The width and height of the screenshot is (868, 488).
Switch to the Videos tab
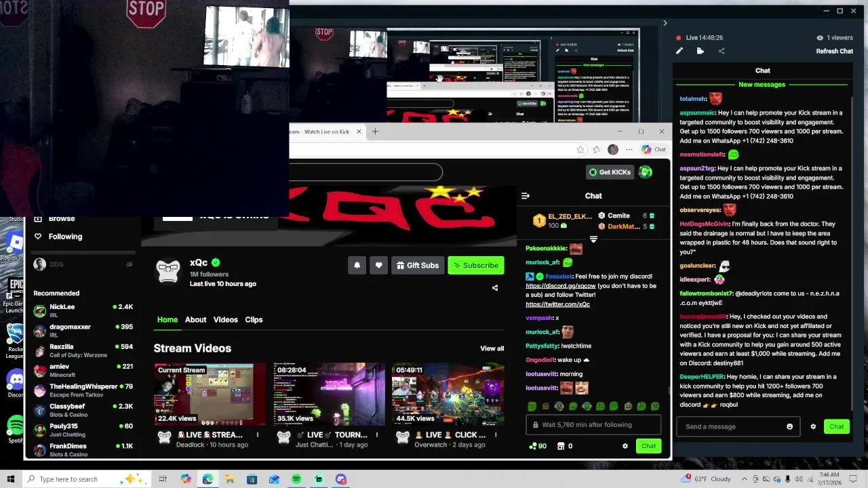(x=226, y=320)
